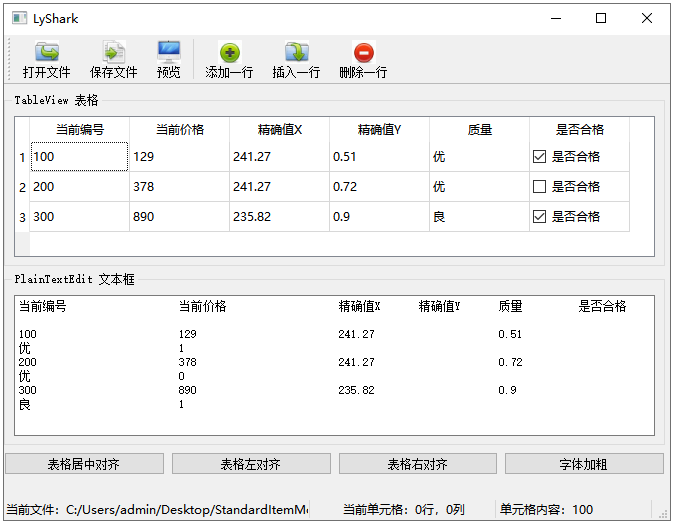Minimize the LyShark window

click(556, 18)
